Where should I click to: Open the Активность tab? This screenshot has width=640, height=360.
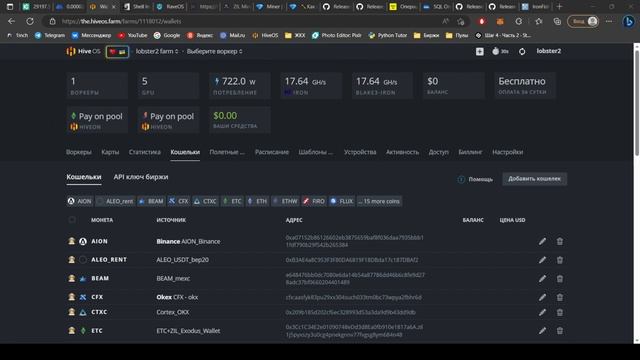point(402,152)
